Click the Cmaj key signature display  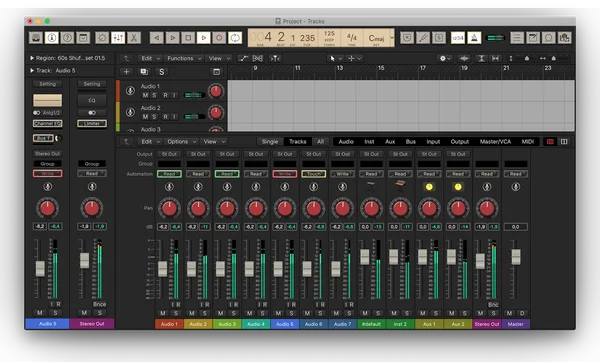[376, 38]
